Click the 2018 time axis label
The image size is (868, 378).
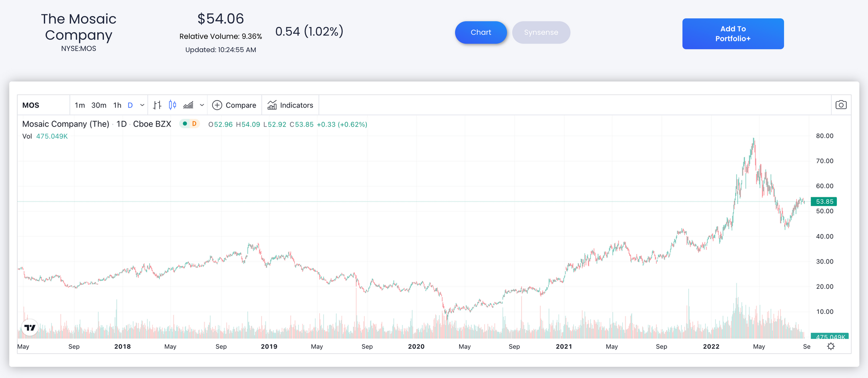coord(122,346)
